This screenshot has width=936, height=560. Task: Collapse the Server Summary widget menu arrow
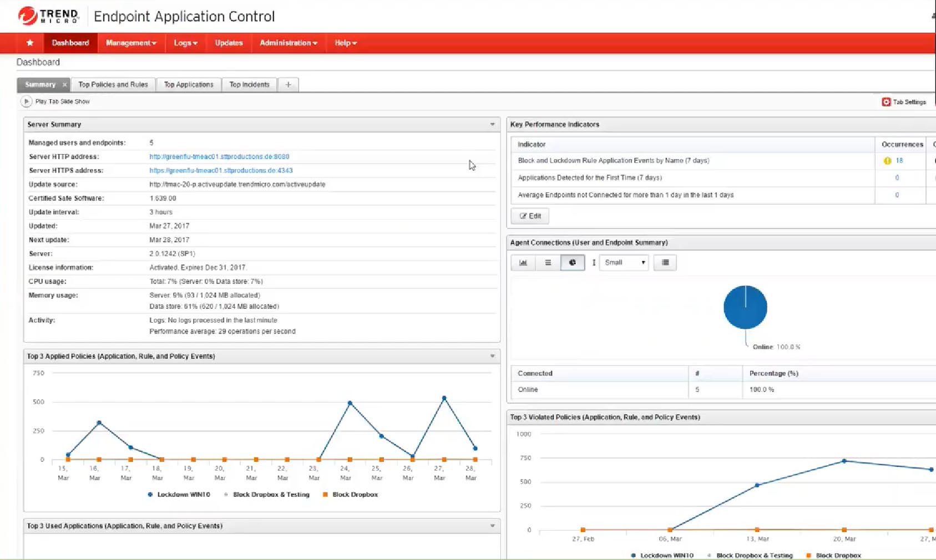(492, 125)
